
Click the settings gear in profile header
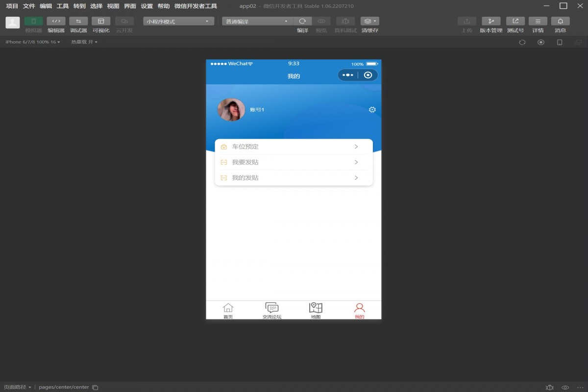(x=372, y=110)
